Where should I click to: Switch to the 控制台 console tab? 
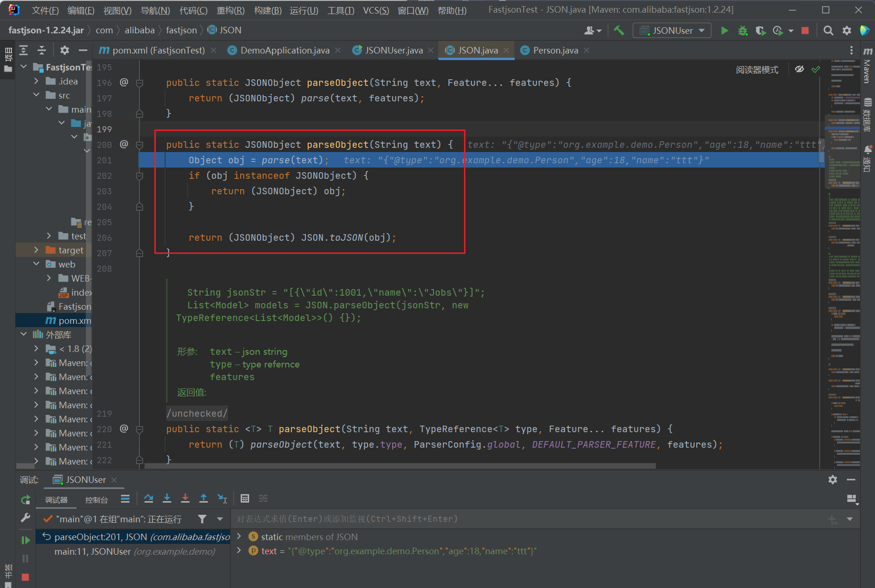click(x=96, y=500)
